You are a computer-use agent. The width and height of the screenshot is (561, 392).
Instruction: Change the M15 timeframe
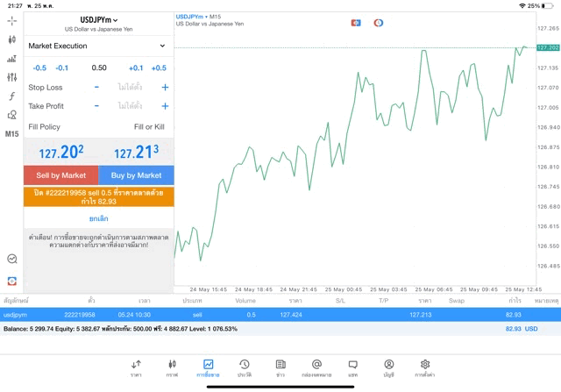(x=11, y=134)
